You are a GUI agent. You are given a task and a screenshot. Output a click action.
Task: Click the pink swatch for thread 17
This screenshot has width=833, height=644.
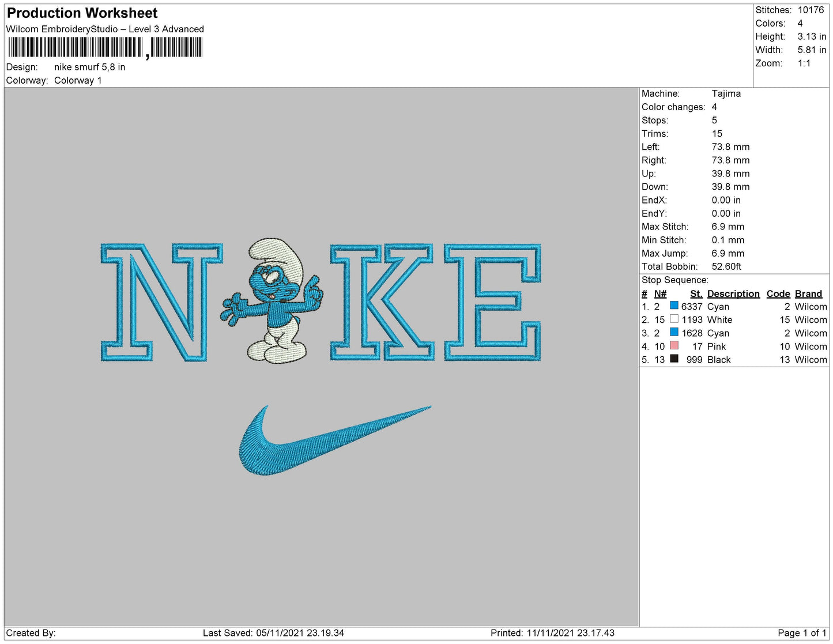[674, 345]
